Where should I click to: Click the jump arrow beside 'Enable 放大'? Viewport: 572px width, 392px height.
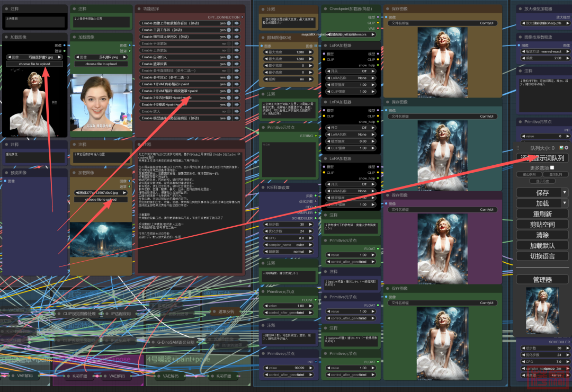click(x=237, y=111)
